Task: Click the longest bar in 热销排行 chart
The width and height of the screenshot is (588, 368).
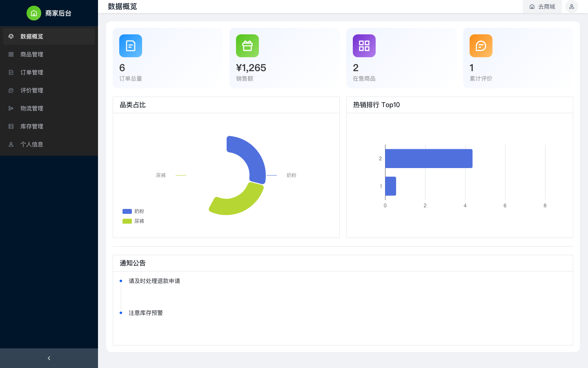Action: pyautogui.click(x=429, y=159)
